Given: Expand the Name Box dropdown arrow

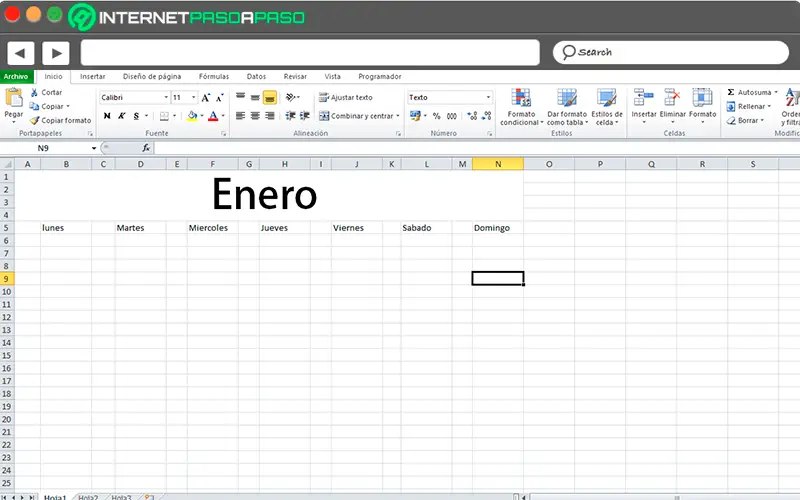Looking at the screenshot, I should [x=94, y=148].
